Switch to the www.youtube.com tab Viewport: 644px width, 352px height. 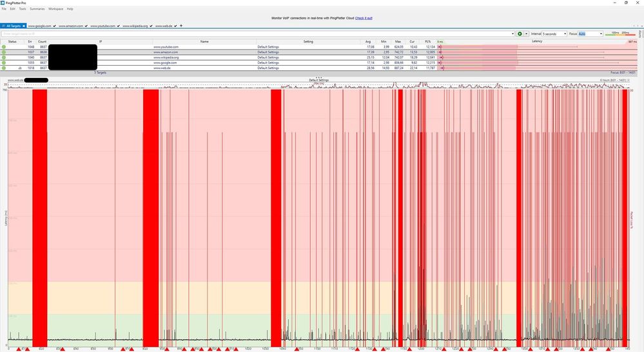pos(102,26)
